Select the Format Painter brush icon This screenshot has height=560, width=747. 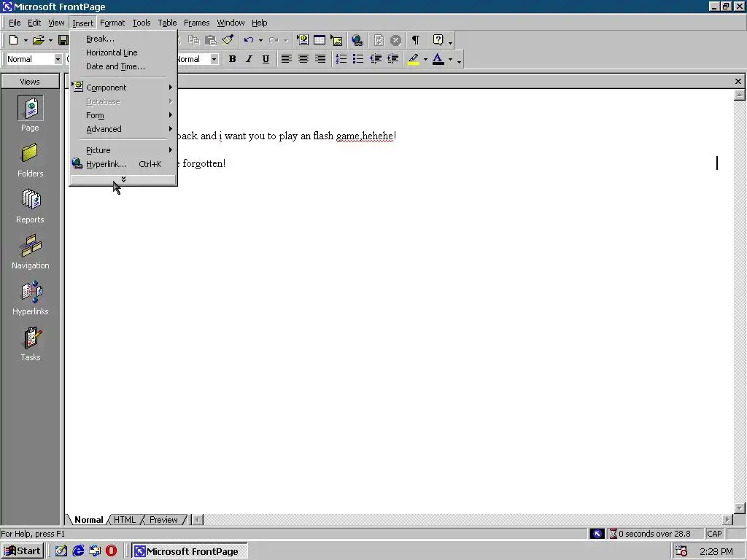coord(228,41)
